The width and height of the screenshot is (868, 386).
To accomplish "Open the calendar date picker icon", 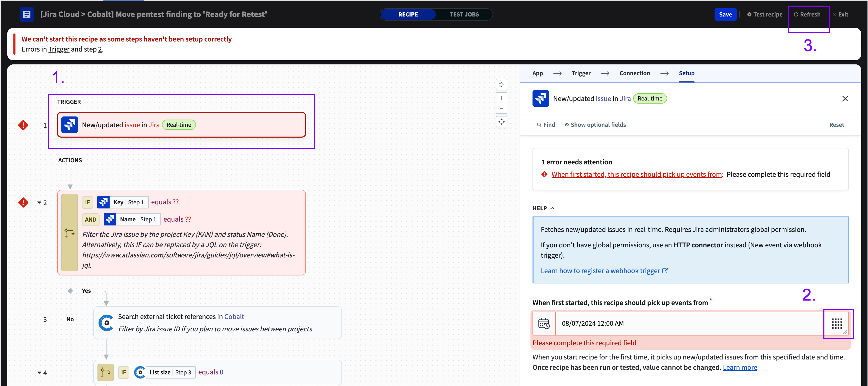I will coord(544,323).
